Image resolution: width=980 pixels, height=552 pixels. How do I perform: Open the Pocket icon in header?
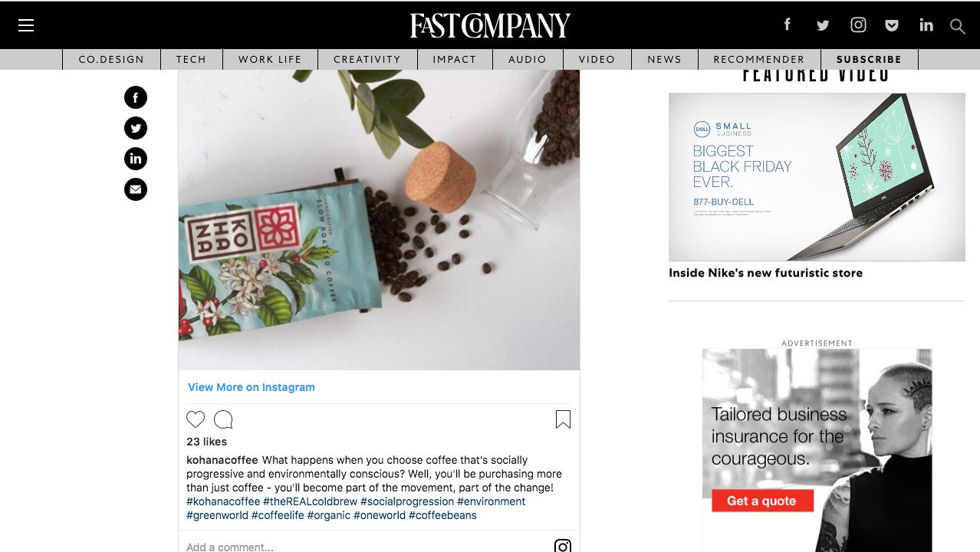coord(892,25)
